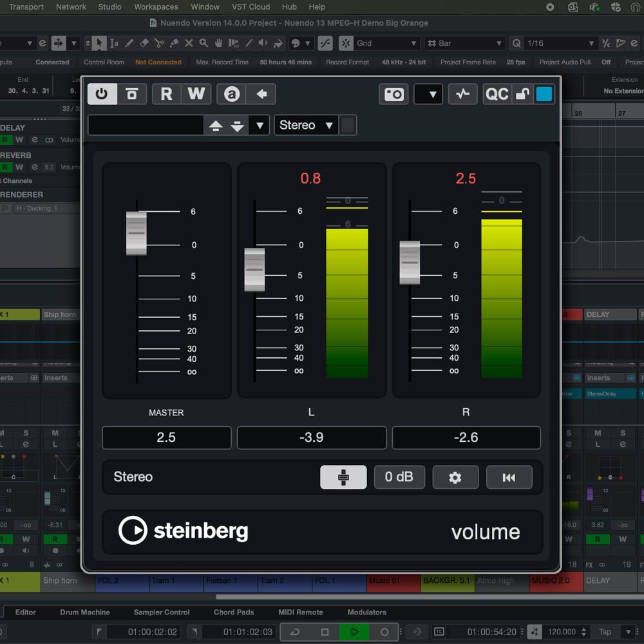Click the L channel value field

[x=312, y=438]
